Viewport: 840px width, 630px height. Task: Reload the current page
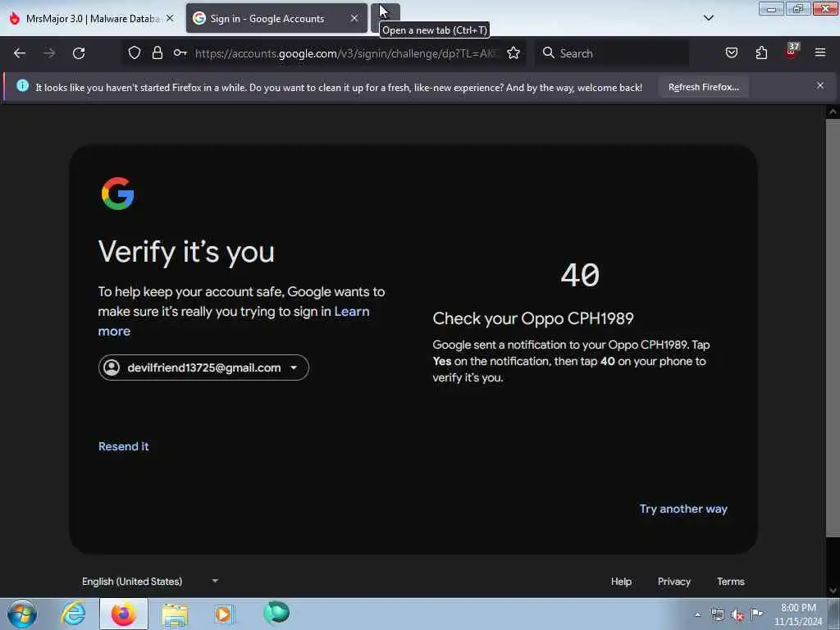(79, 53)
